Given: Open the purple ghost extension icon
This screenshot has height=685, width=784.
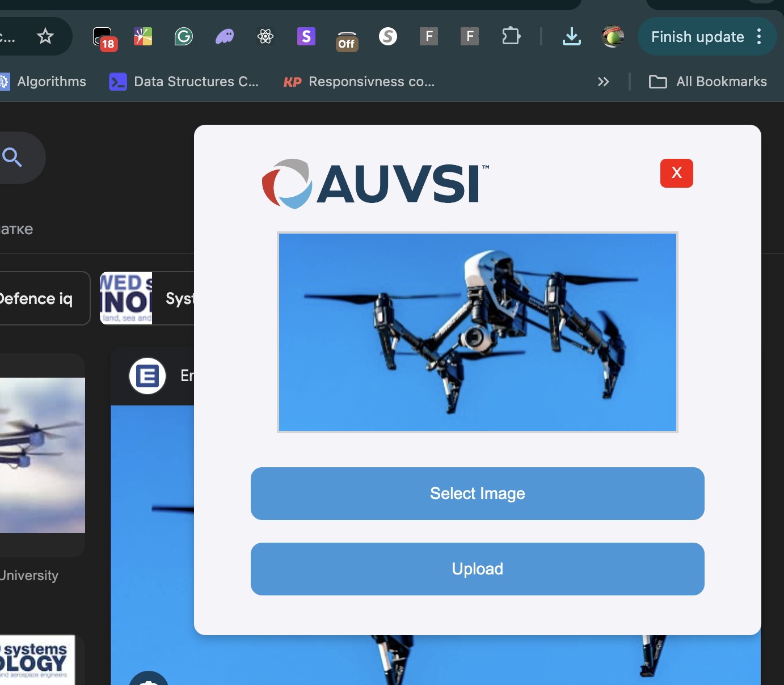Looking at the screenshot, I should tap(225, 37).
